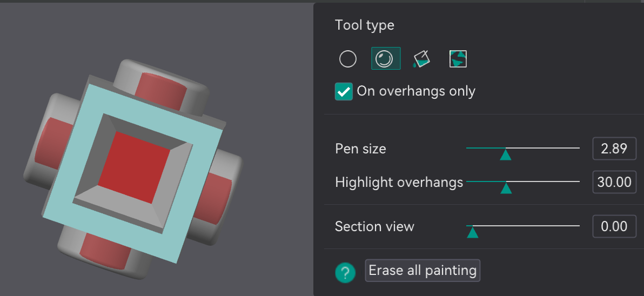Click the red square in model center
644x296 pixels.
click(x=134, y=167)
